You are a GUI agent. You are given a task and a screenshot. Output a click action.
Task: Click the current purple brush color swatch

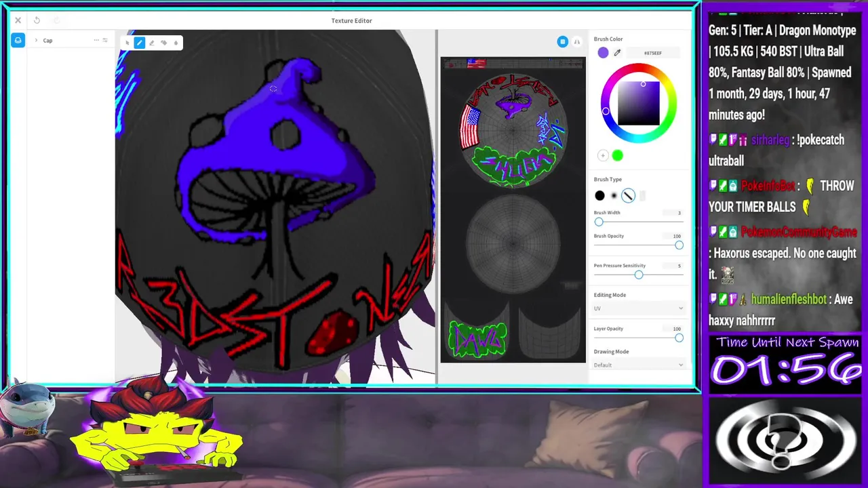[603, 53]
